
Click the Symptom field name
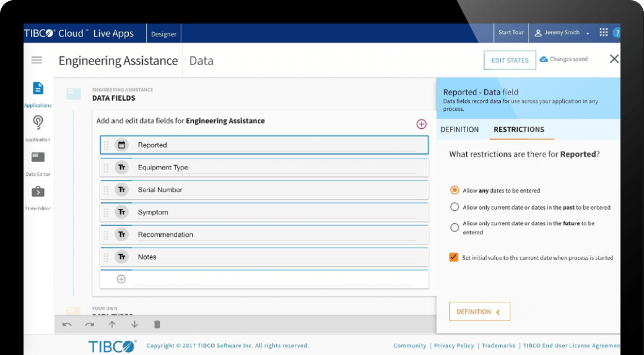click(x=276, y=212)
